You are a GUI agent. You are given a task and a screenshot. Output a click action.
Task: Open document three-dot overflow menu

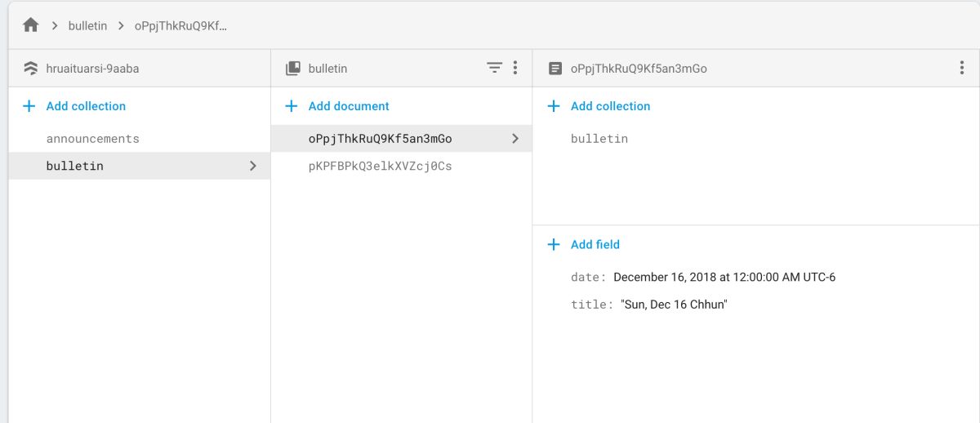point(962,69)
